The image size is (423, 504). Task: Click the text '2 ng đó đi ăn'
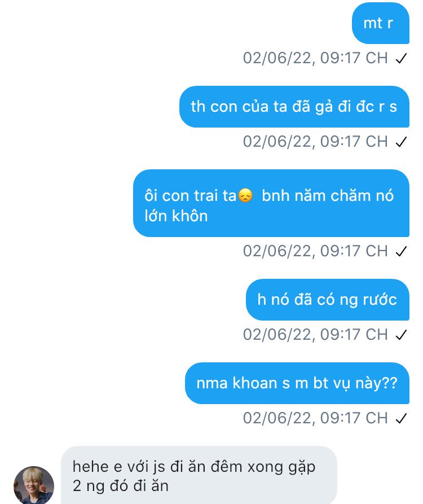tap(121, 486)
